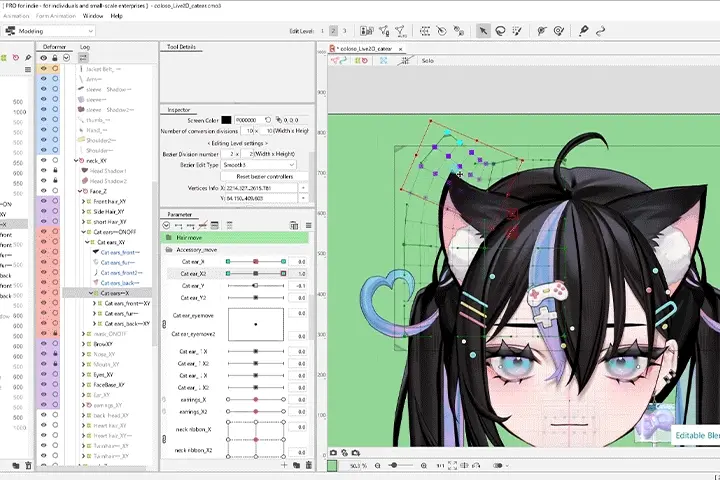Click the add three keys icon in Parameter toolbar
The image size is (720, 480).
click(x=191, y=225)
